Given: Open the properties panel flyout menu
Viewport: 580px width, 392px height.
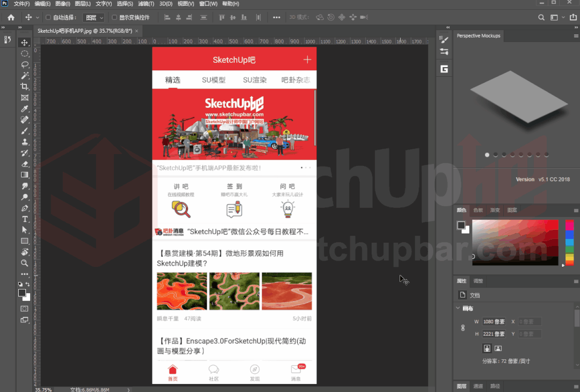Looking at the screenshot, I should 576,281.
